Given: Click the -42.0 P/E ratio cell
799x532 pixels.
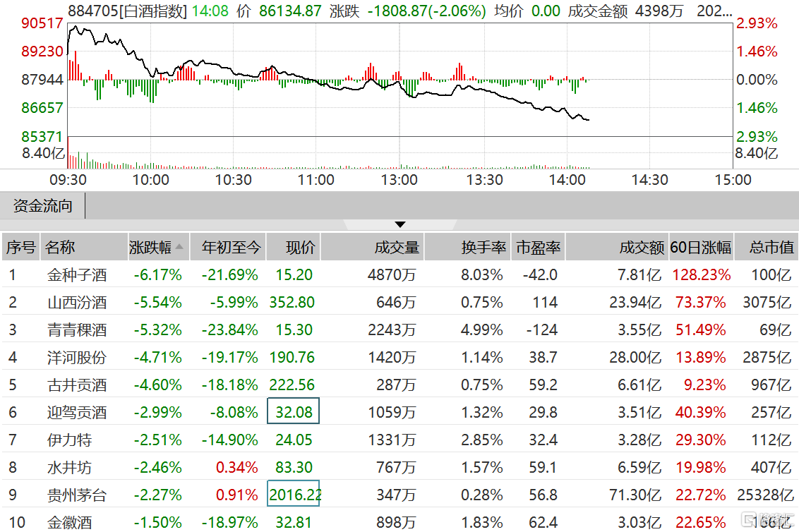Looking at the screenshot, I should click(x=540, y=274).
